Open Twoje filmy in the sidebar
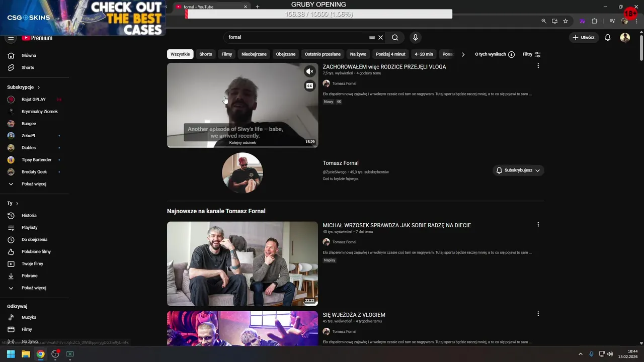Screen dimensions: 644x362 [x=34, y=263]
